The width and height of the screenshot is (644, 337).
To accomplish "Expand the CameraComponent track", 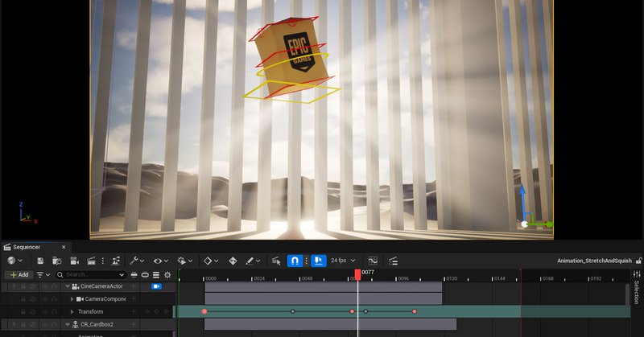I will [72, 299].
